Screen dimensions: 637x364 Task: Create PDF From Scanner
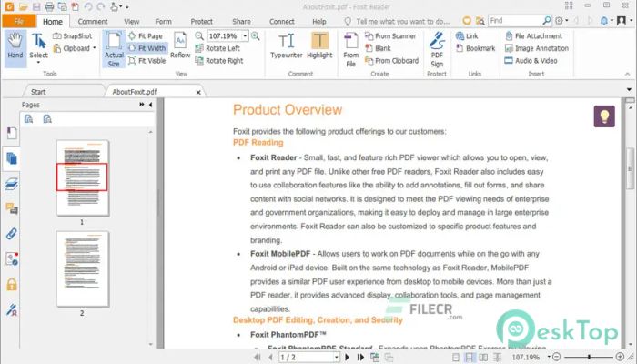[390, 36]
